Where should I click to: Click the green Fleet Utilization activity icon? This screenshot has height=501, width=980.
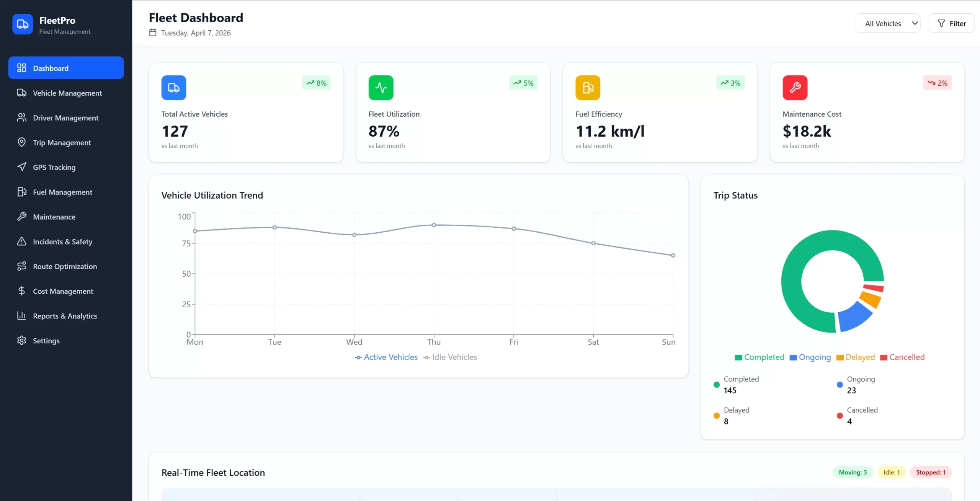(381, 88)
